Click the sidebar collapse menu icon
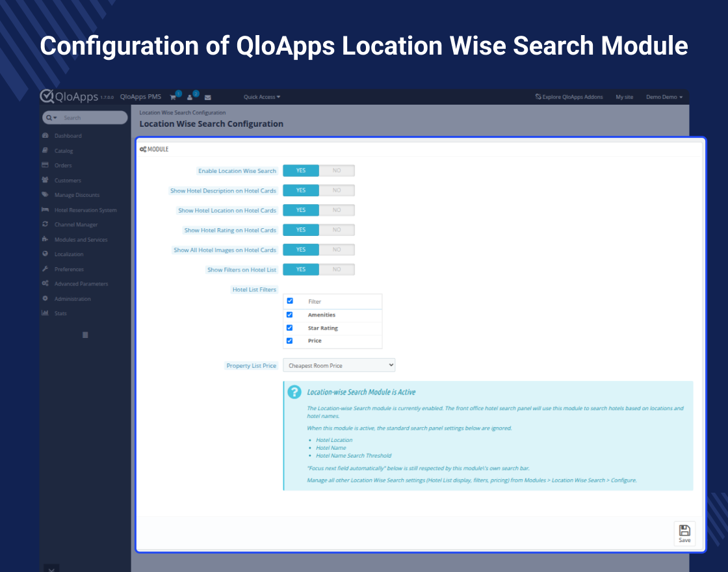The width and height of the screenshot is (728, 572). click(85, 335)
